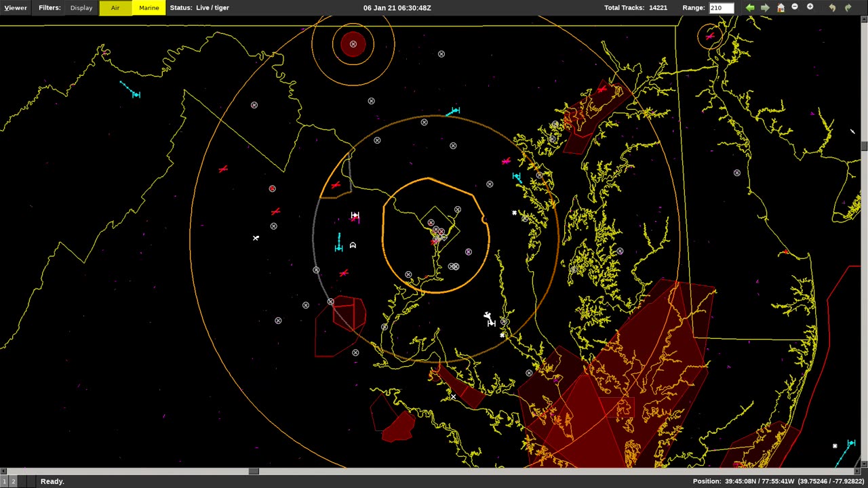This screenshot has width=868, height=488.
Task: Select the cyan aircraft track in far upper-left
Action: pyautogui.click(x=135, y=94)
